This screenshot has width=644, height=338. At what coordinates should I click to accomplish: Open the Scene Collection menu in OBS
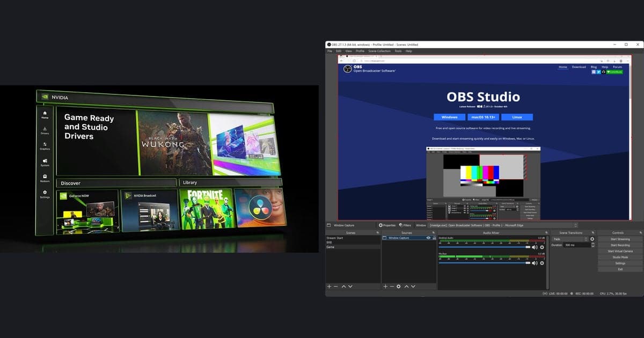[x=379, y=51]
